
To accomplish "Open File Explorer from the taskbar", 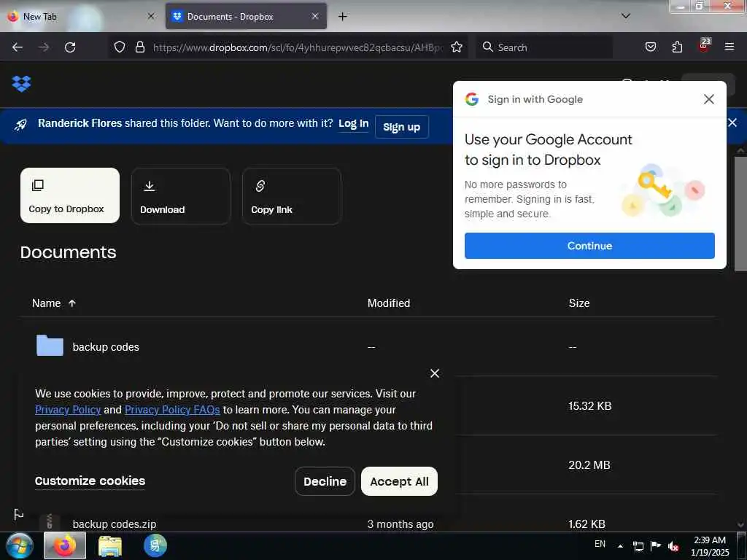I will [x=110, y=546].
